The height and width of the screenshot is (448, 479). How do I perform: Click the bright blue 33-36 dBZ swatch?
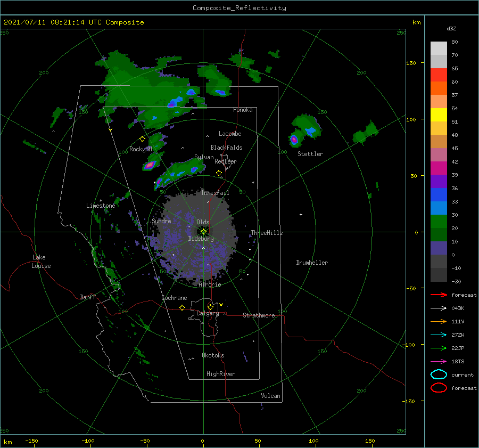tap(439, 195)
